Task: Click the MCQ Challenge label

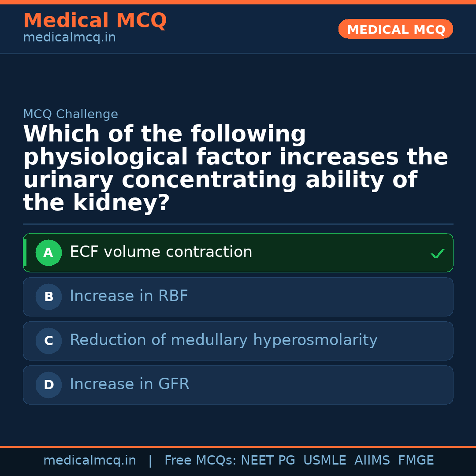Action: tap(71, 115)
